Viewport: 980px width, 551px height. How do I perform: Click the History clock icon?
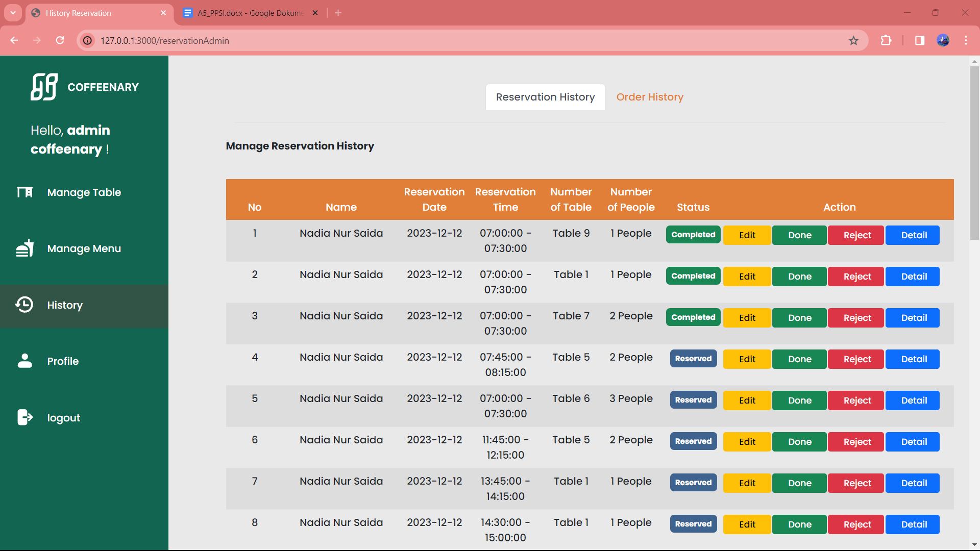coord(24,305)
